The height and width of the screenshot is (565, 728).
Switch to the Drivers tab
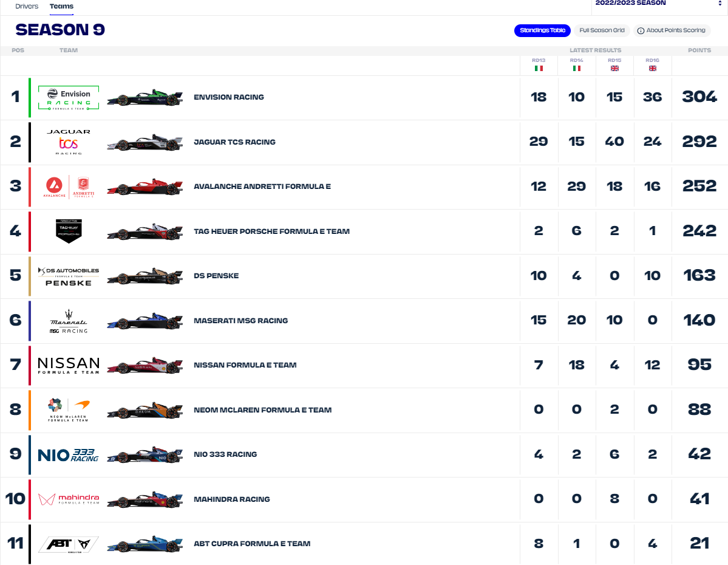coord(27,6)
